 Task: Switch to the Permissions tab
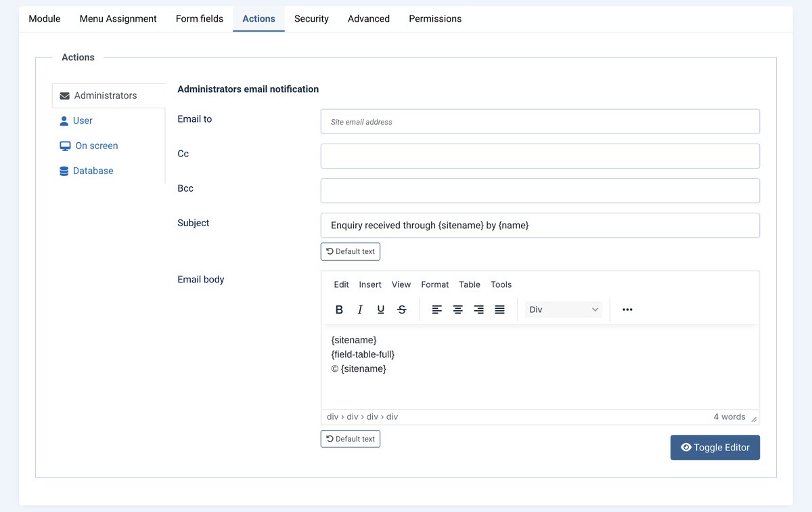[x=435, y=19]
